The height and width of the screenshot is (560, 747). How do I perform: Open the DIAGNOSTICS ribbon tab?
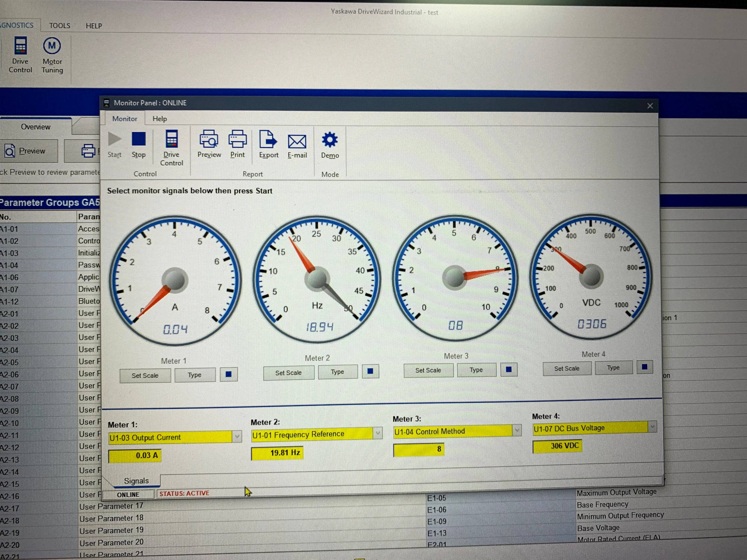pos(18,25)
